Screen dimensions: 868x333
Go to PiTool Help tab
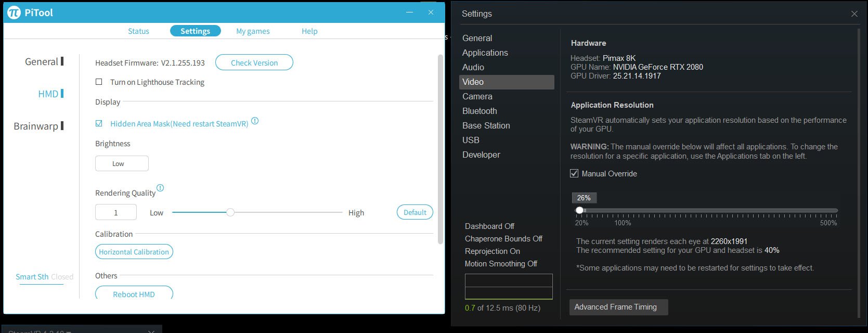point(309,31)
